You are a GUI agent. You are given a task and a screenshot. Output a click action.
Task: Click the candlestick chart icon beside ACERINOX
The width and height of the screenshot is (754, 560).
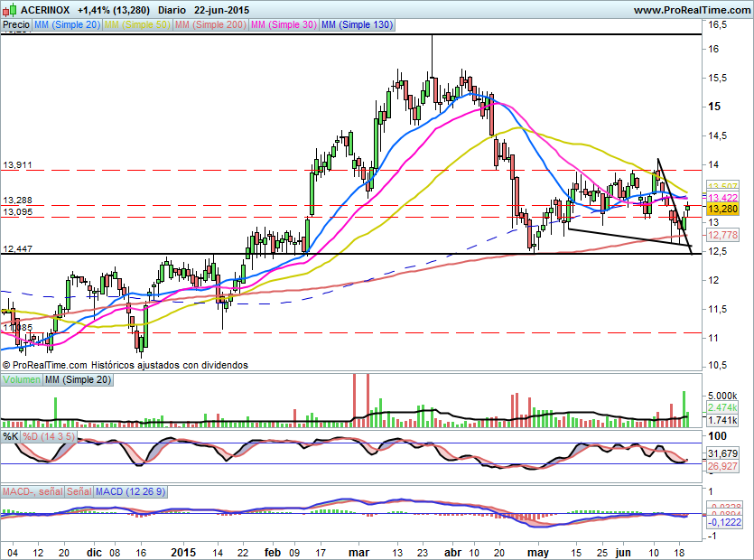click(x=9, y=10)
